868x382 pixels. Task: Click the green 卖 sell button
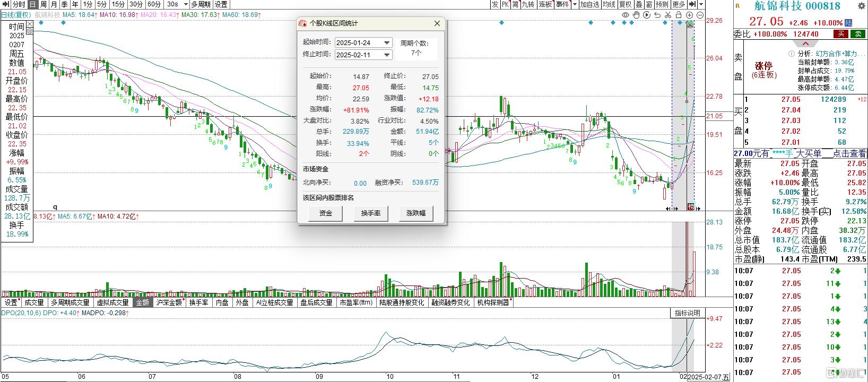(858, 34)
